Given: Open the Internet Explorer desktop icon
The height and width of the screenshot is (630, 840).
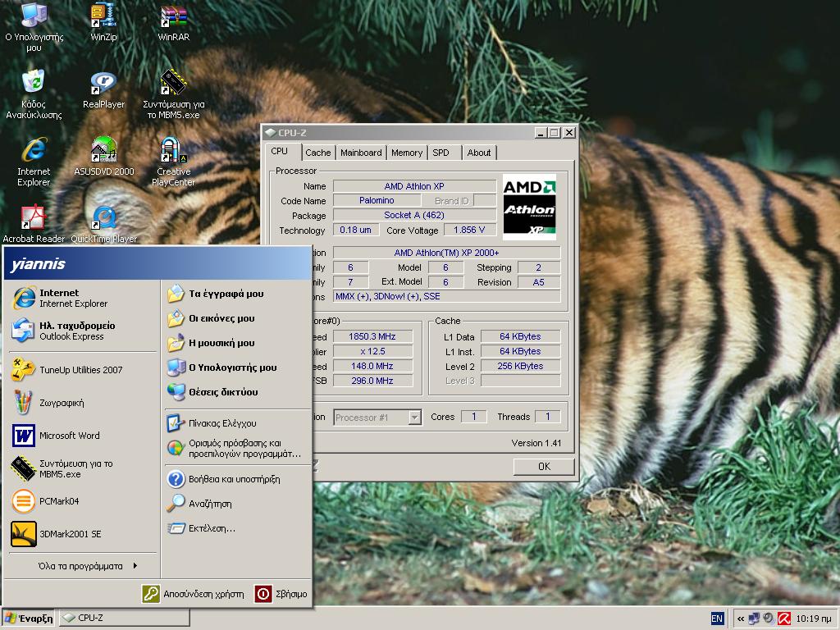Looking at the screenshot, I should tap(33, 162).
